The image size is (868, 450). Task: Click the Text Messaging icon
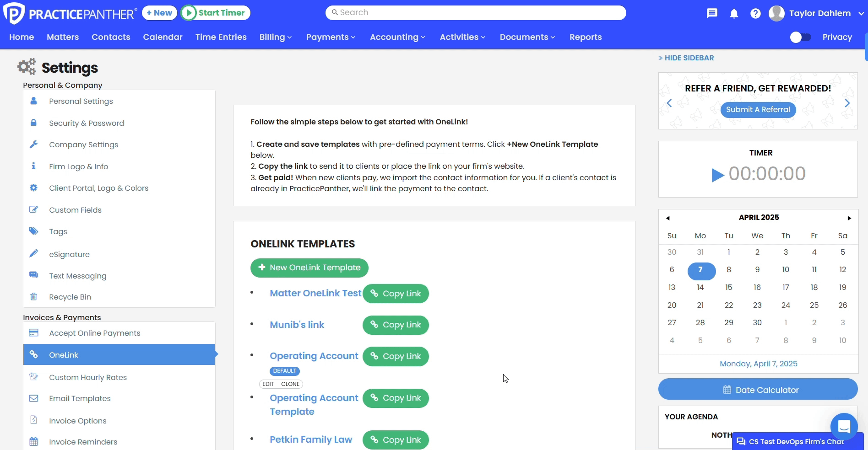point(33,275)
